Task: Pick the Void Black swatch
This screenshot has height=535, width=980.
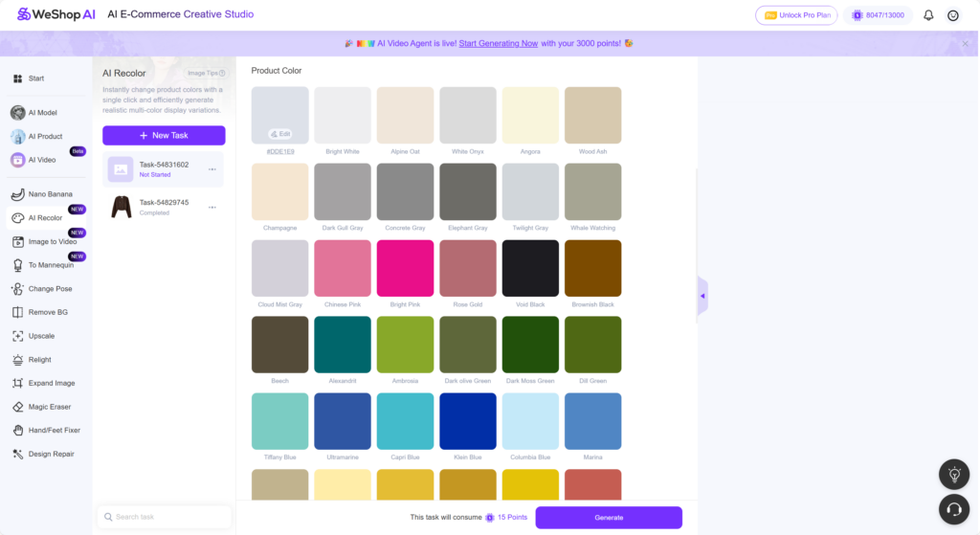Action: (x=530, y=268)
